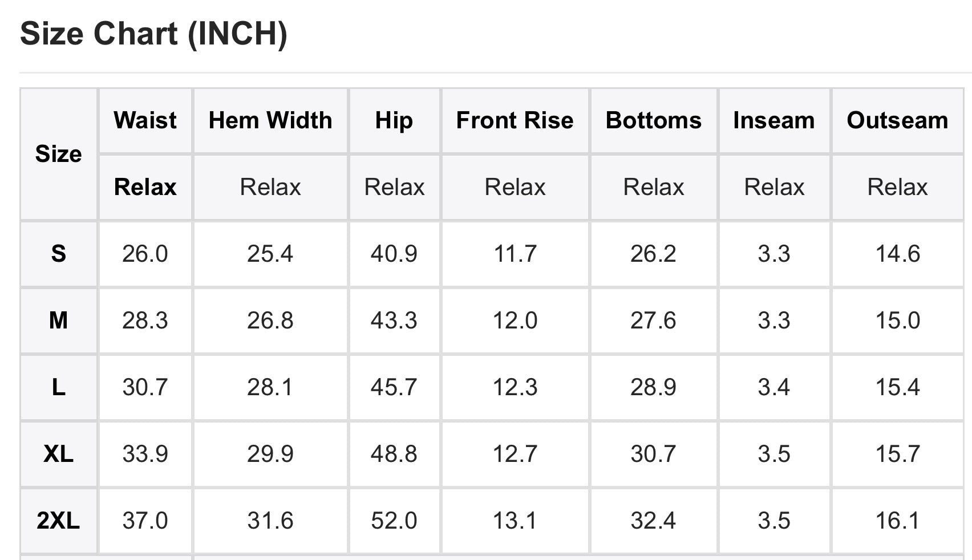This screenshot has height=560, width=972.
Task: Select the M size row label
Action: pyautogui.click(x=58, y=320)
